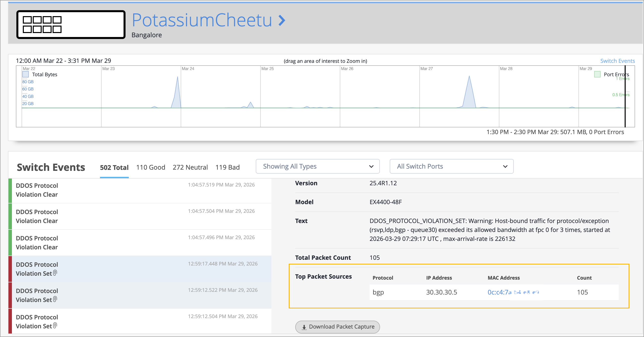The height and width of the screenshot is (337, 644).
Task: Open the Showing All Types dropdown
Action: [x=318, y=166]
